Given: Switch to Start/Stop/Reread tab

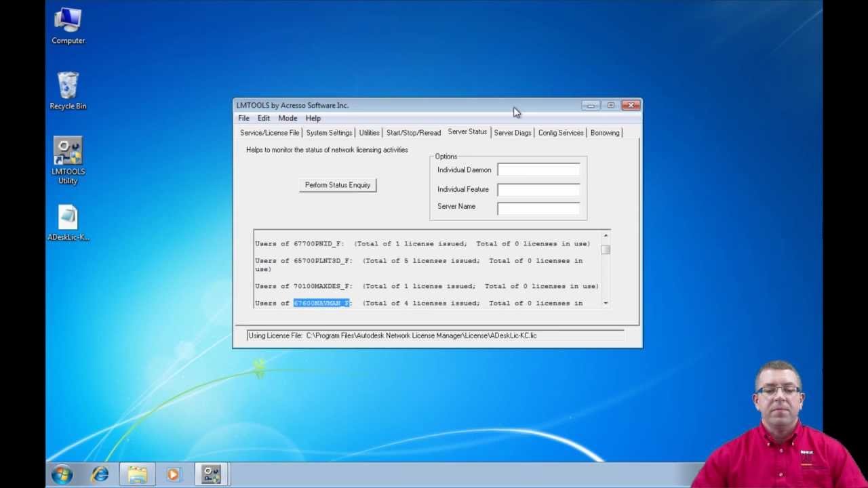Looking at the screenshot, I should (x=414, y=133).
